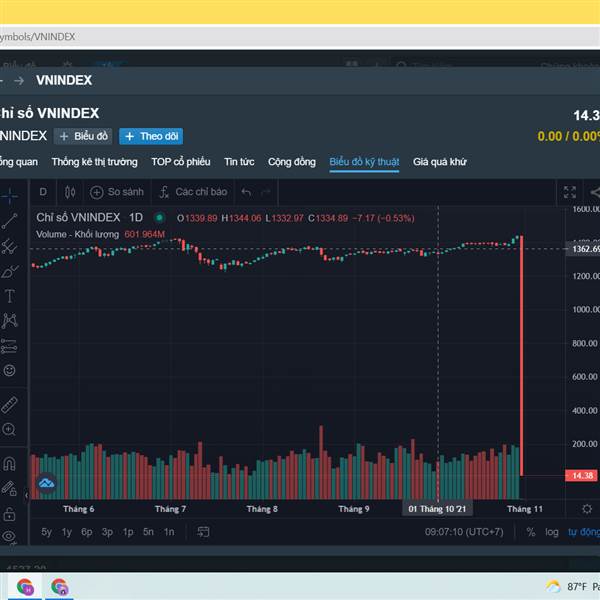
Task: Set chart range to 5y
Action: coord(46,532)
